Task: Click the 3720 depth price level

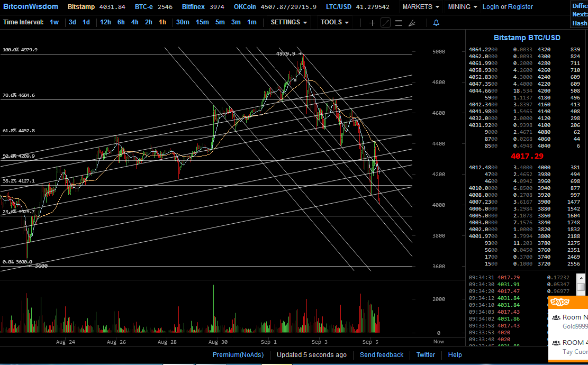Action: 544,264
